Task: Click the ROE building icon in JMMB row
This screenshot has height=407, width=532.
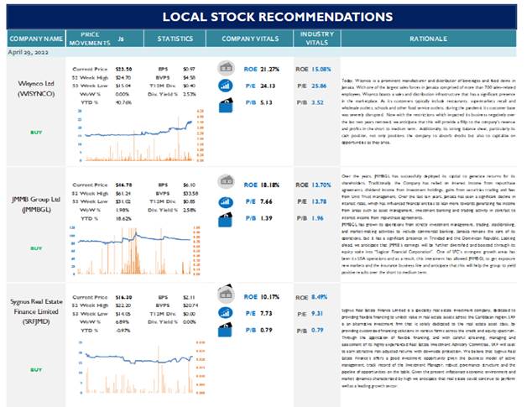Action: click(x=226, y=181)
